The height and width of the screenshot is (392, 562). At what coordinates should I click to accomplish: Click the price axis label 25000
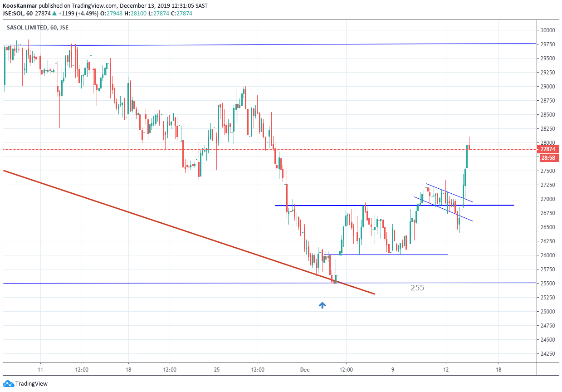tap(548, 312)
